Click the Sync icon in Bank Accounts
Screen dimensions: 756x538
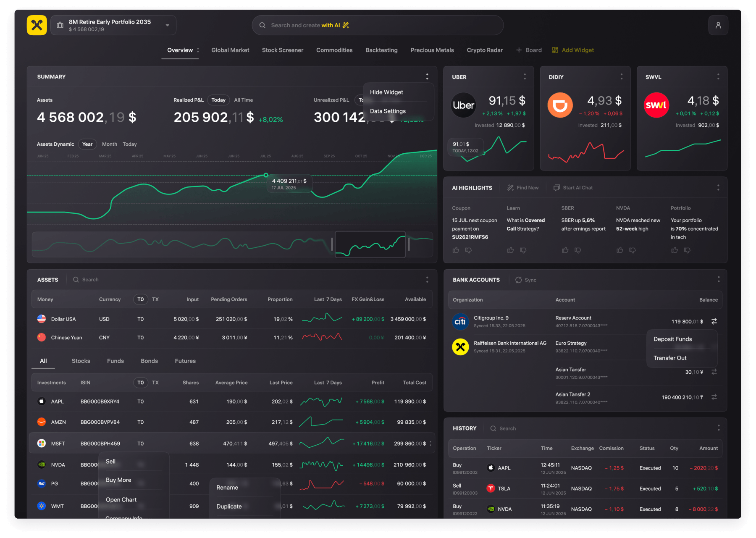coord(519,280)
